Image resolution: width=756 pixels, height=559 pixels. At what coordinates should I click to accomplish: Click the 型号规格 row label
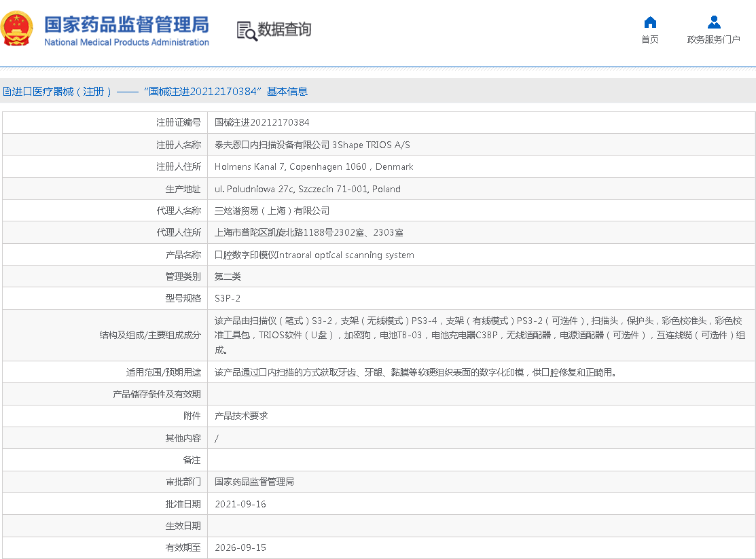coord(183,299)
